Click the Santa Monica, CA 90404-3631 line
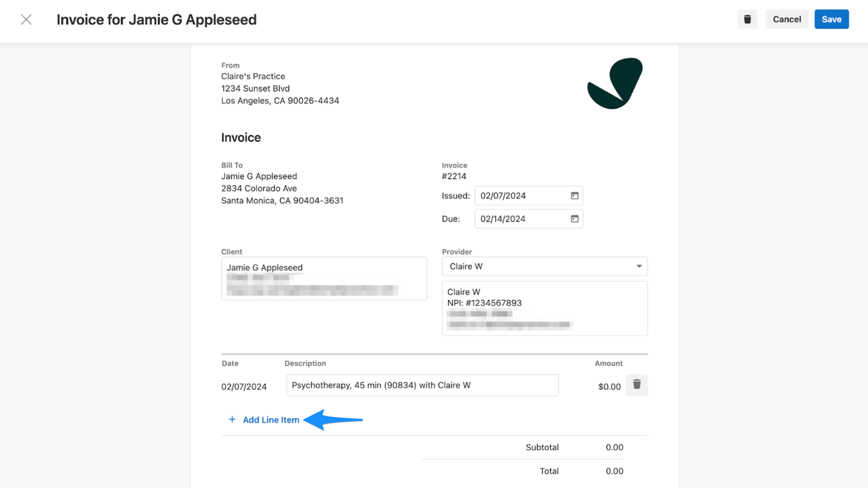The width and height of the screenshot is (868, 488). tap(282, 201)
